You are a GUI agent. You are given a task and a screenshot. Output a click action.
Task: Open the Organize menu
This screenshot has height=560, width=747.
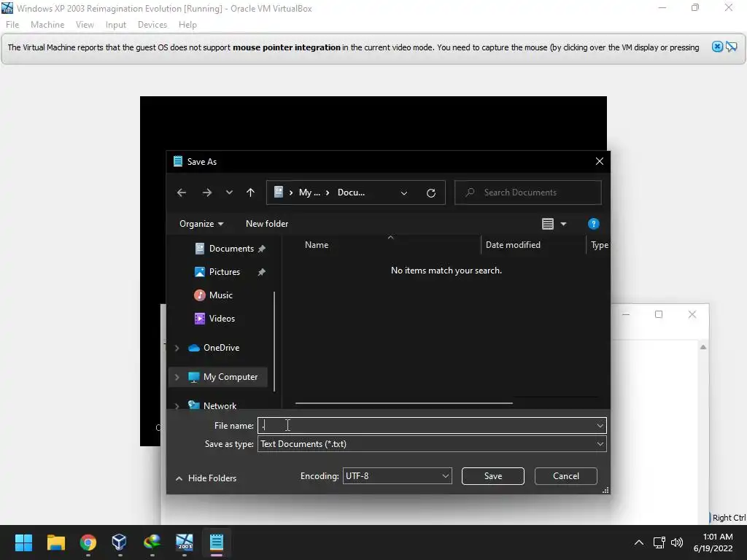201,223
